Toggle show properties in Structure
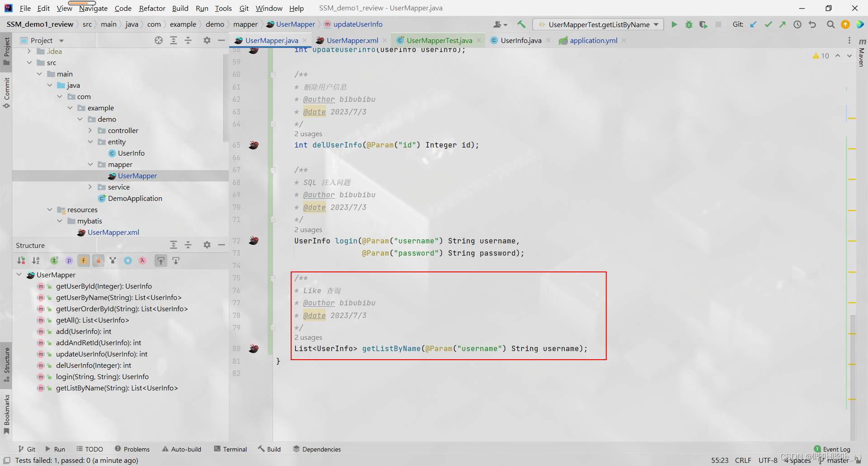The height and width of the screenshot is (466, 868). tap(69, 260)
